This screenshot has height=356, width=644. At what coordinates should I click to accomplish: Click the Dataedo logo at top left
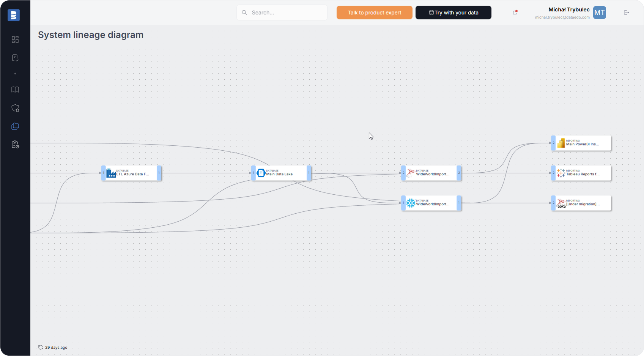tap(13, 15)
